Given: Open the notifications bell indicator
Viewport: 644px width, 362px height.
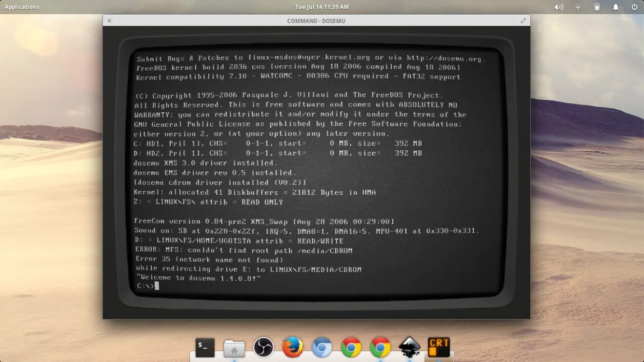Looking at the screenshot, I should [x=616, y=7].
